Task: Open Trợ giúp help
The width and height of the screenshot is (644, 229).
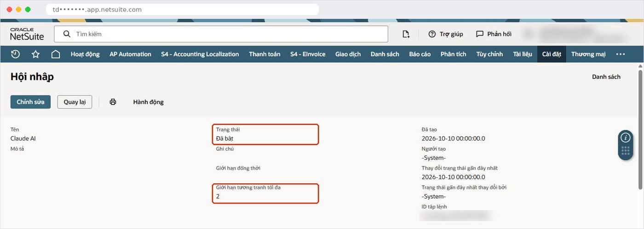Action: tap(446, 34)
